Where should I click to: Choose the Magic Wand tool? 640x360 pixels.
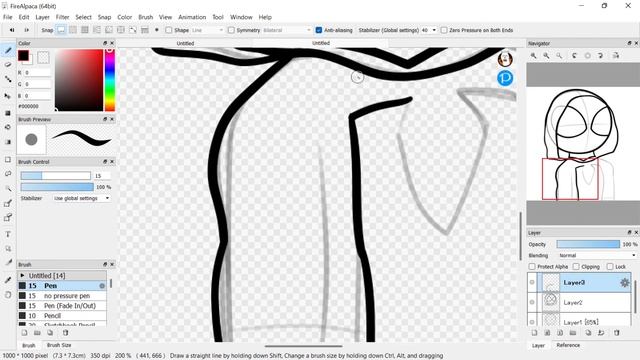point(8,188)
